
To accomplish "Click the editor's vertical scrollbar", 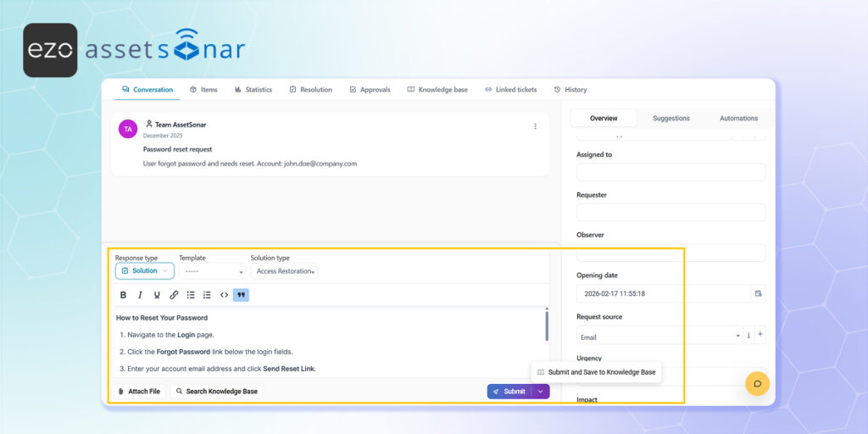I will pos(547,326).
